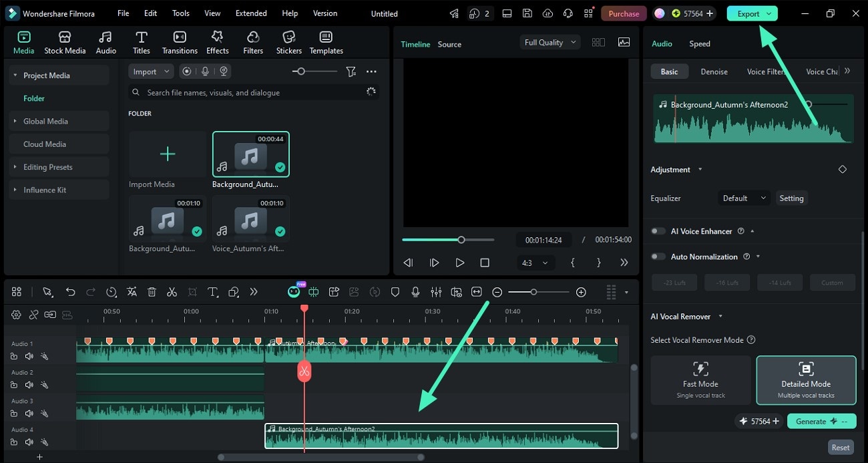868x463 pixels.
Task: Open the Tools menu
Action: pos(181,13)
